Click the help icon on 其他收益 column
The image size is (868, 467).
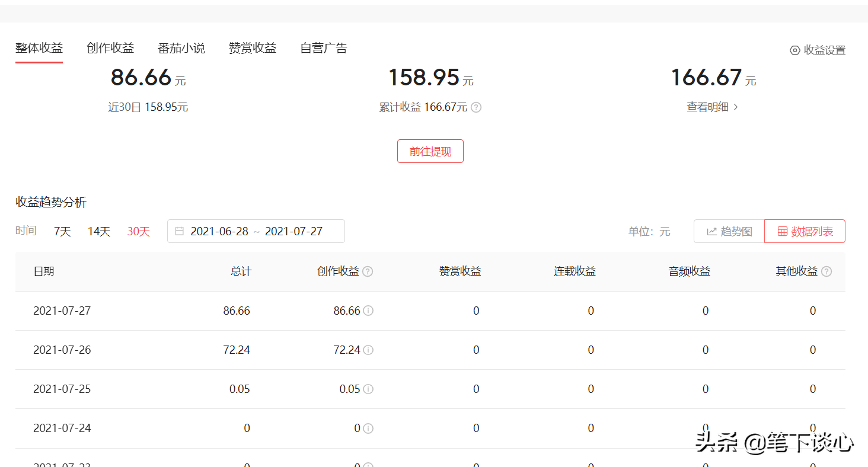(x=826, y=271)
